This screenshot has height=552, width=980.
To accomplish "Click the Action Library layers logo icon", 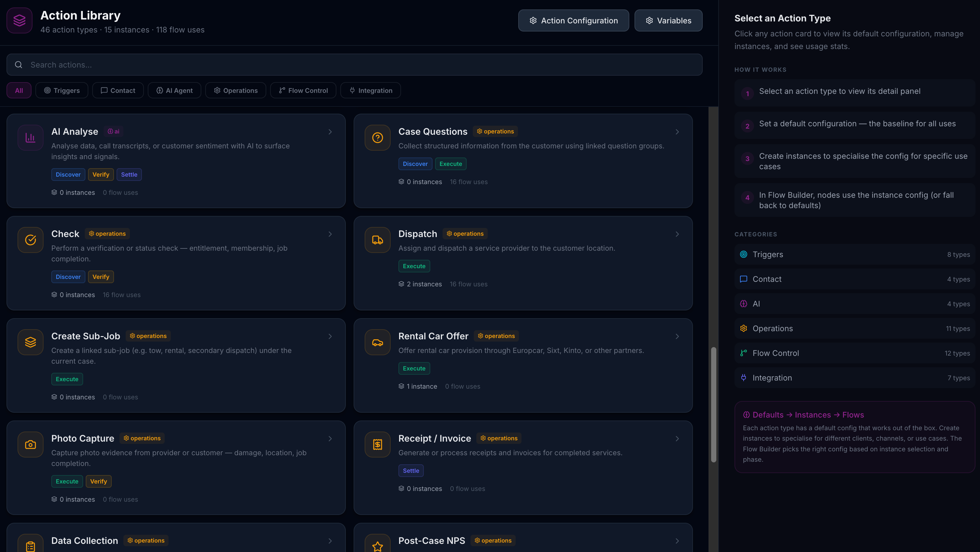I will click(x=19, y=20).
